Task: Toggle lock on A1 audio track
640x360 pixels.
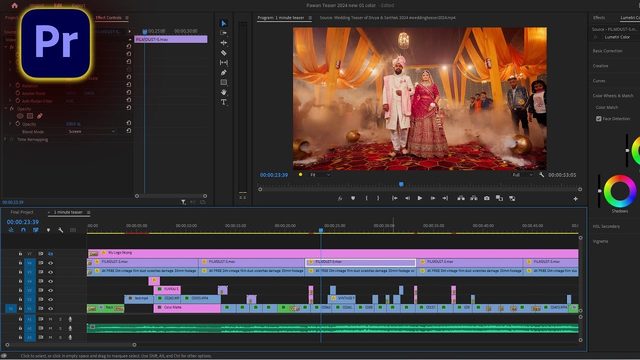Action: [x=20, y=319]
